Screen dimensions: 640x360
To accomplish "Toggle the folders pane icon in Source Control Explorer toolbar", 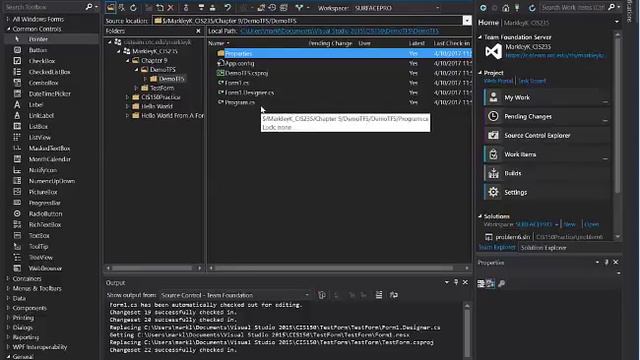I will (111, 7).
